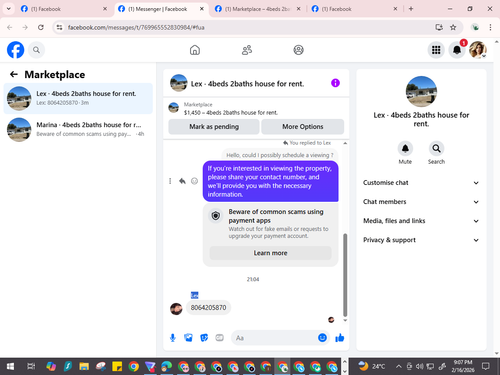Open the Chrome three-dot menu
Viewport: 500px width, 375px height.
(490, 27)
